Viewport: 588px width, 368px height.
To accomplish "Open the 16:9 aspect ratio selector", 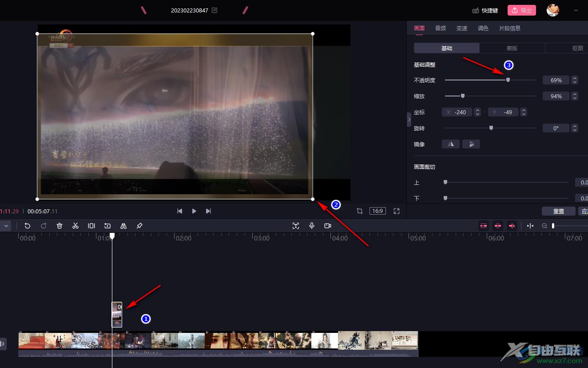I will click(377, 211).
